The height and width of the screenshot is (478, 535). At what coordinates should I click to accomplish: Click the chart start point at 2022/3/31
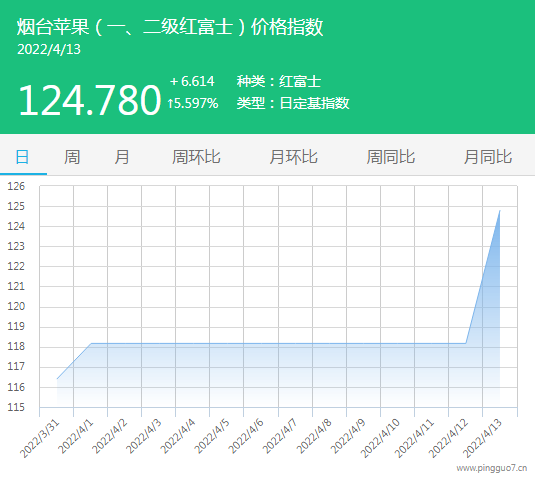57,379
